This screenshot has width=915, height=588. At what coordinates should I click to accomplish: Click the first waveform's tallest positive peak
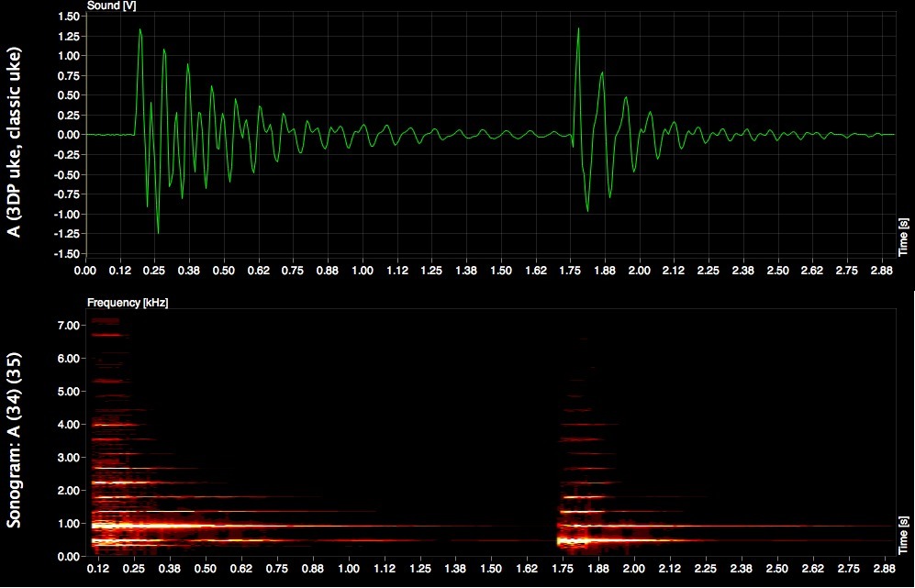pyautogui.click(x=140, y=30)
